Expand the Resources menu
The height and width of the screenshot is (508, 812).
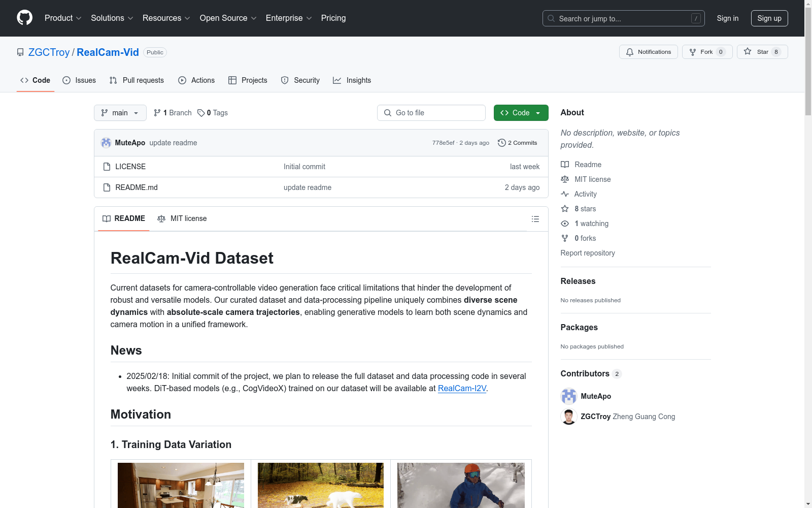pos(166,18)
